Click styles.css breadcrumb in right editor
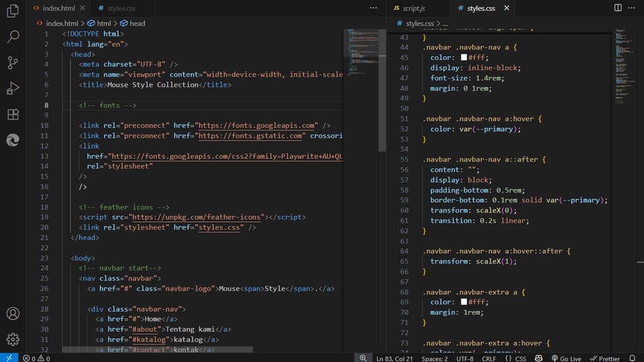The width and height of the screenshot is (644, 362). pyautogui.click(x=420, y=23)
